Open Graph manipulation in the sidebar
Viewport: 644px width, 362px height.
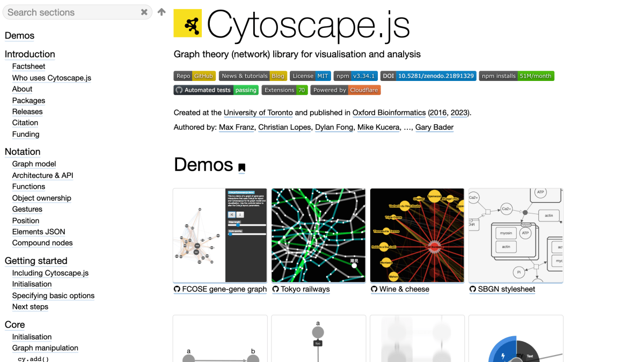[x=45, y=348]
